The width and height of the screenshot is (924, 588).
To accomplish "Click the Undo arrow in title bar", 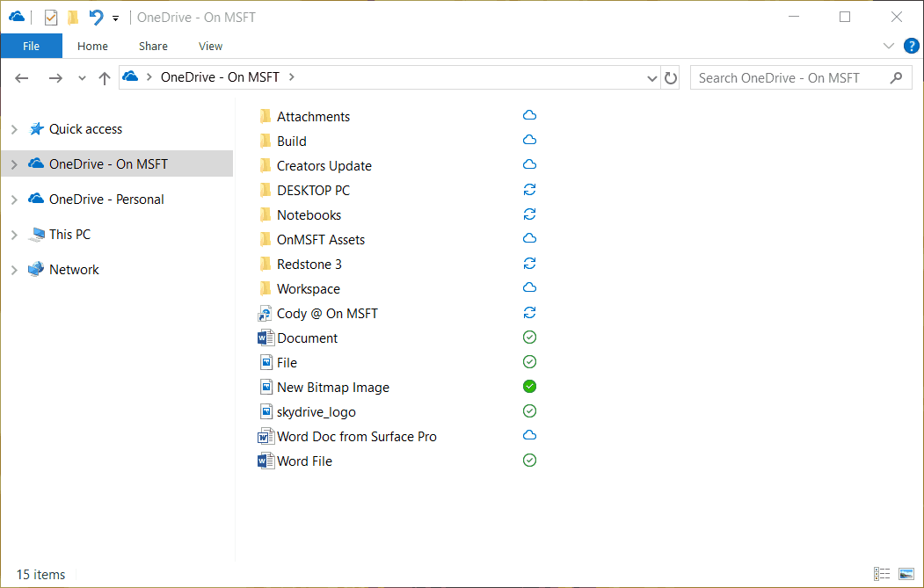I will pos(96,17).
